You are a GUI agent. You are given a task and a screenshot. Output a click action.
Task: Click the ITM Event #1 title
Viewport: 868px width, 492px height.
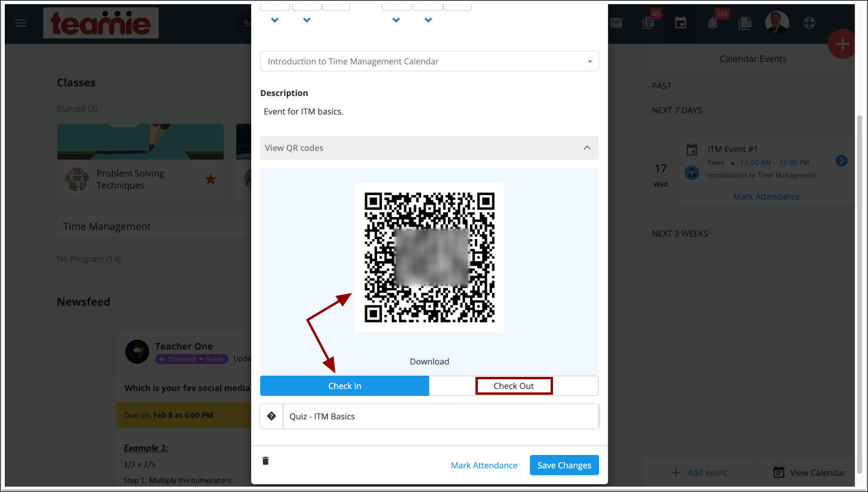[x=733, y=149]
